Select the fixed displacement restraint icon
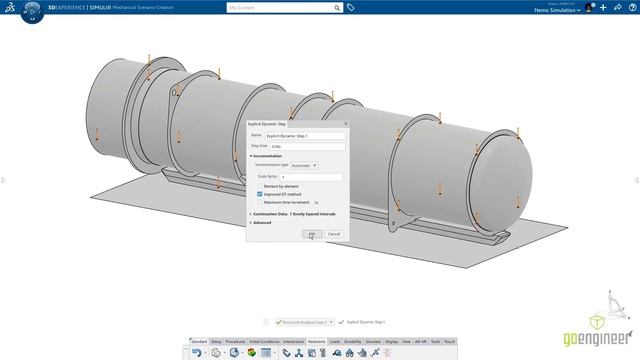The height and width of the screenshot is (360, 640). point(312,353)
